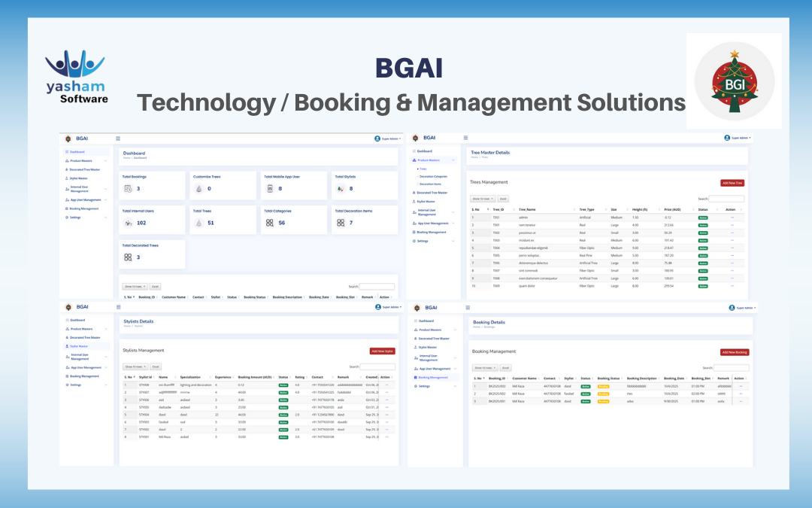Toggle Active status for the admin tree row
Viewport: 812px width, 508px height.
click(703, 217)
